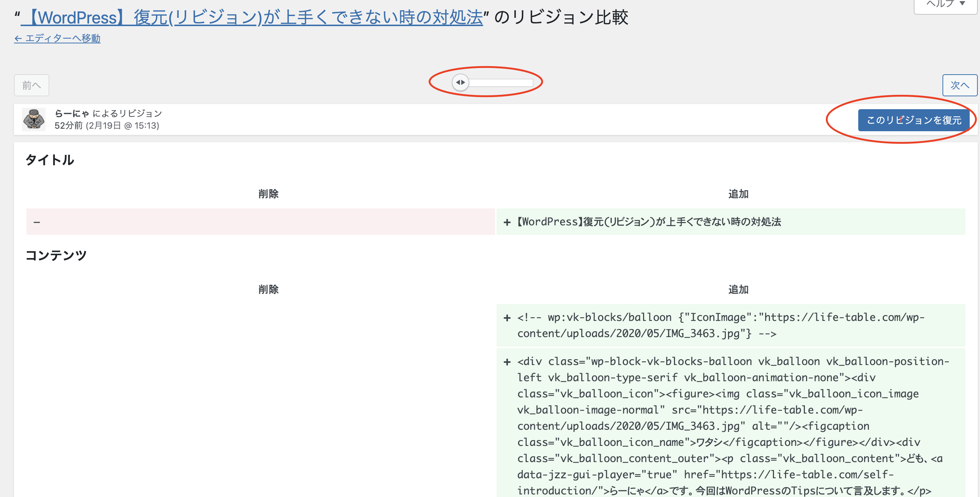Screen dimensions: 980x497
Task: Click the らーにゃ author avatar image
Action: click(34, 119)
